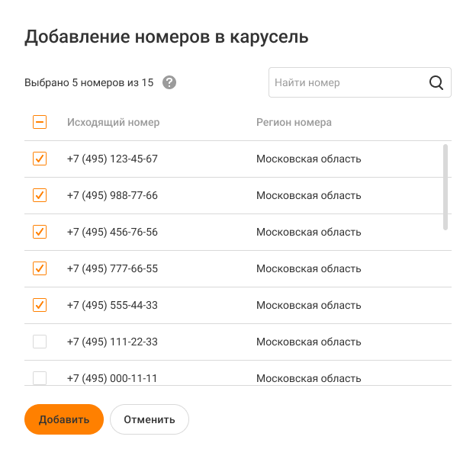Click the Исходящий номер column header
Viewport: 476px width, 459px height.
click(x=113, y=122)
